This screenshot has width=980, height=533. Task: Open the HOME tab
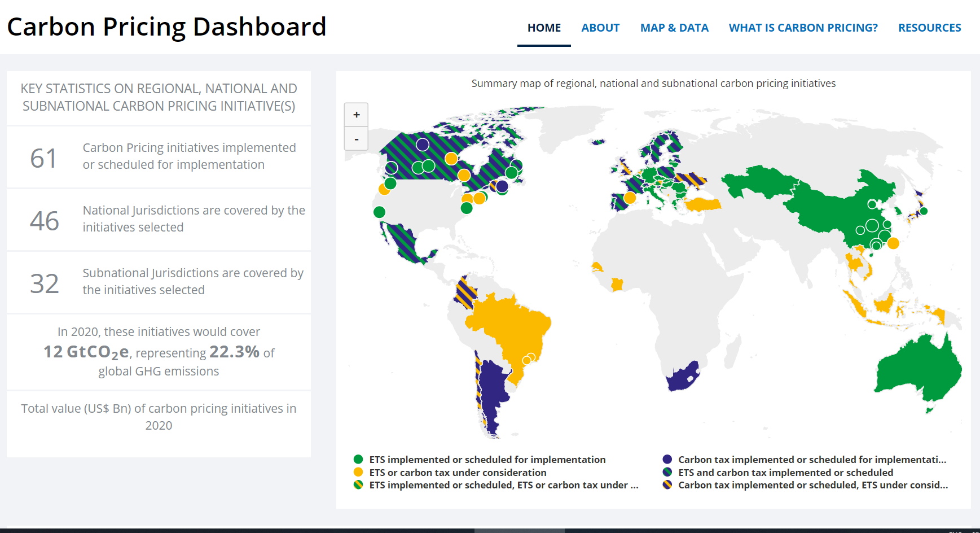point(544,28)
